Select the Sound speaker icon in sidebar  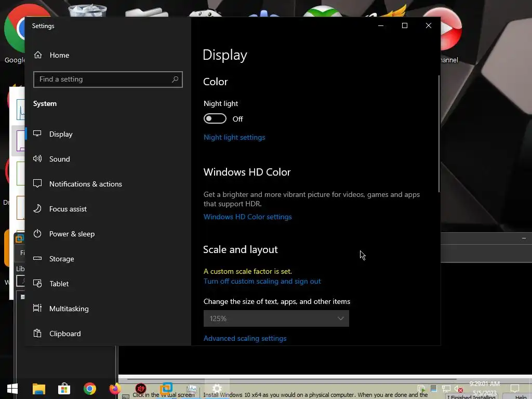point(37,158)
